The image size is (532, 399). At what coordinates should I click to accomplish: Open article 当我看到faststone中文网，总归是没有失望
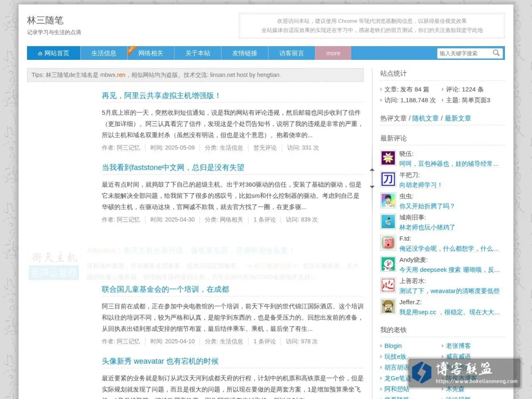(x=173, y=168)
